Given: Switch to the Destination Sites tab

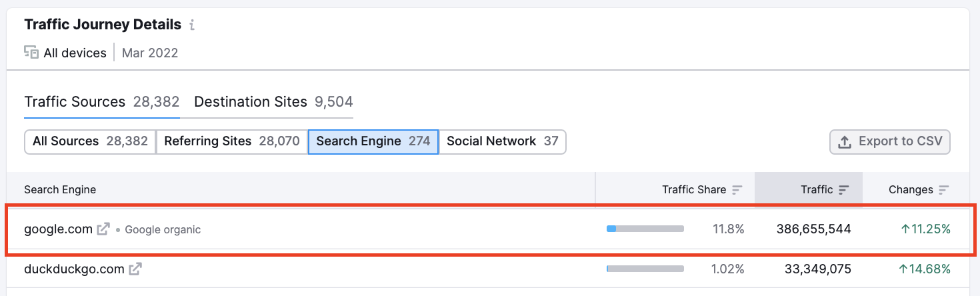Looking at the screenshot, I should coord(273,102).
